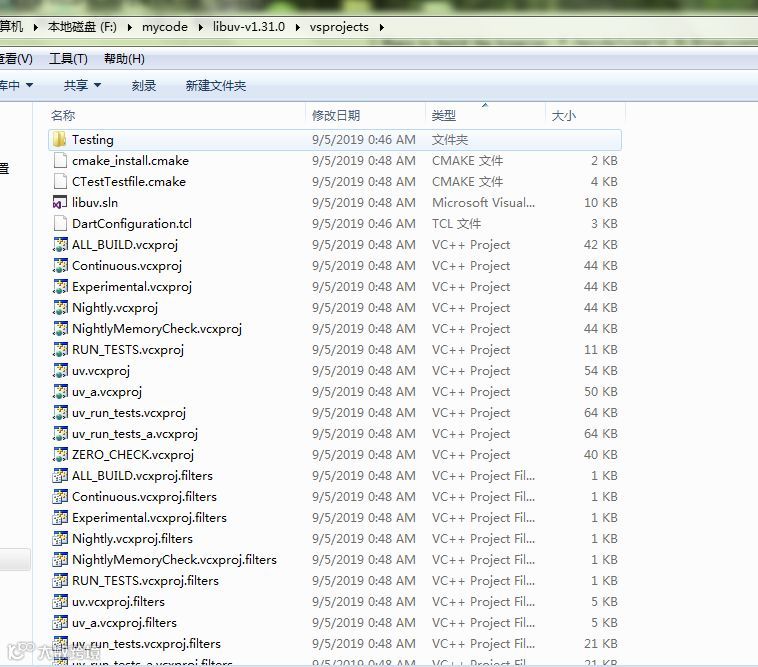Click the ALL_BUILD.vcxproj.filters file icon
The height and width of the screenshot is (667, 758).
point(60,476)
